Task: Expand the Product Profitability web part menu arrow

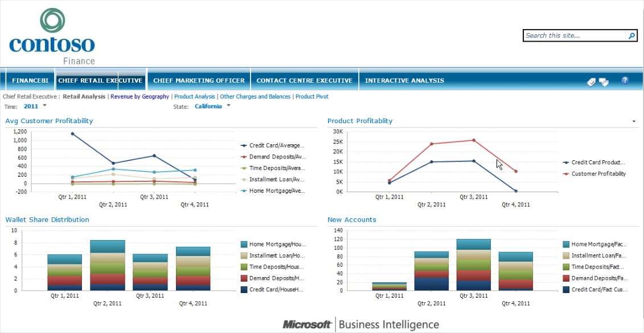Action: 634,121
